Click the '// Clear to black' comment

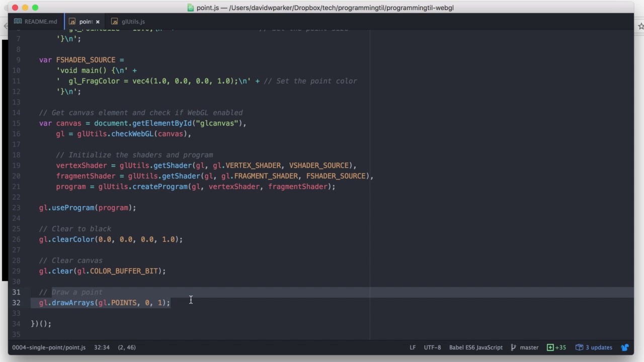(x=75, y=229)
